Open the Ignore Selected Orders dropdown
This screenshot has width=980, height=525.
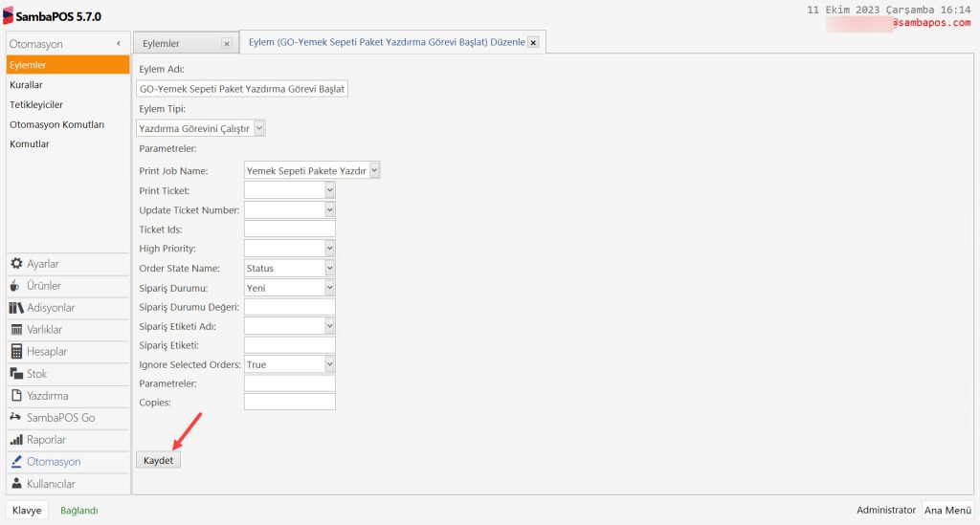[x=330, y=364]
